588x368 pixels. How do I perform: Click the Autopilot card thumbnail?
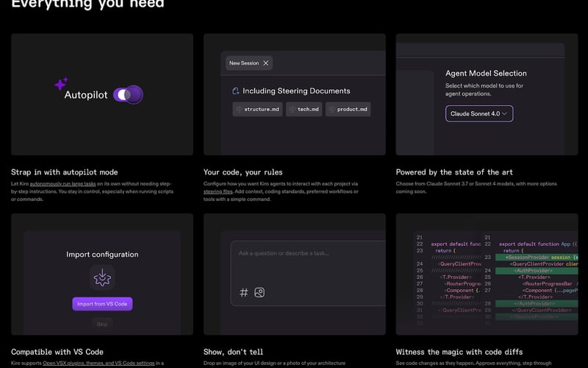tap(102, 94)
